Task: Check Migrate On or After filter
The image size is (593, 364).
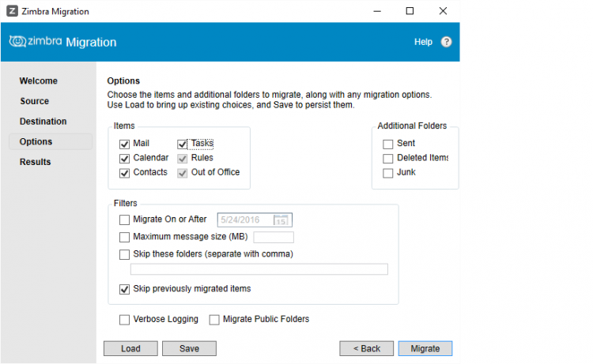Action: click(x=124, y=220)
